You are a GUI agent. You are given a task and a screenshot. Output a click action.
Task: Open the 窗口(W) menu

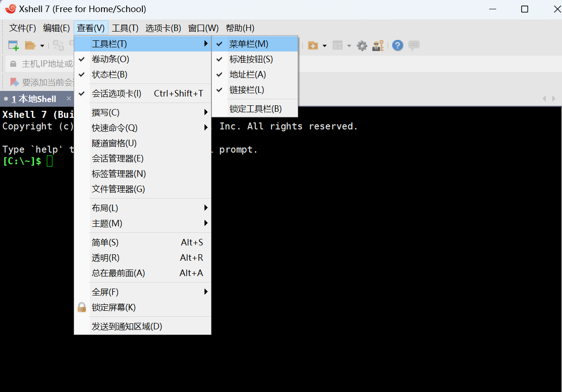tap(204, 28)
